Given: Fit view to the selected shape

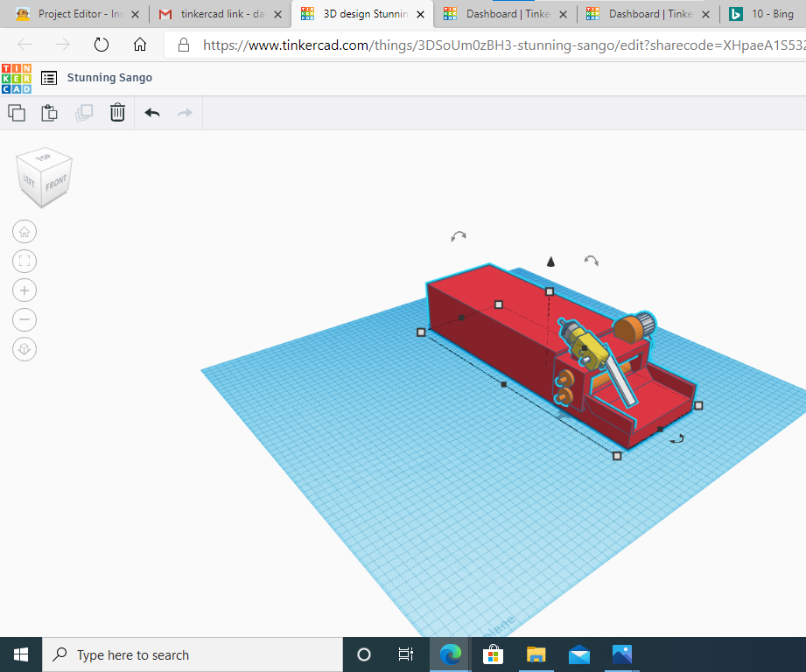Looking at the screenshot, I should click(24, 261).
